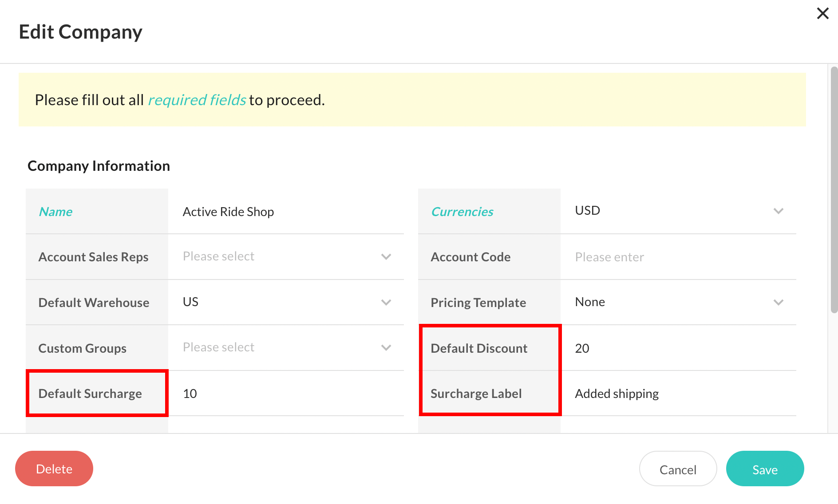The image size is (838, 504).
Task: Open the Account Sales Reps dropdown
Action: [x=286, y=256]
